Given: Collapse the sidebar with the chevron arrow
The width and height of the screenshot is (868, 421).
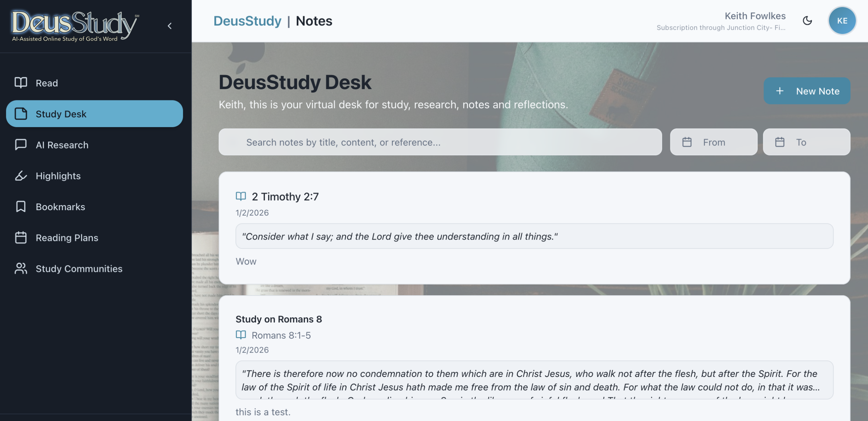Looking at the screenshot, I should (170, 26).
